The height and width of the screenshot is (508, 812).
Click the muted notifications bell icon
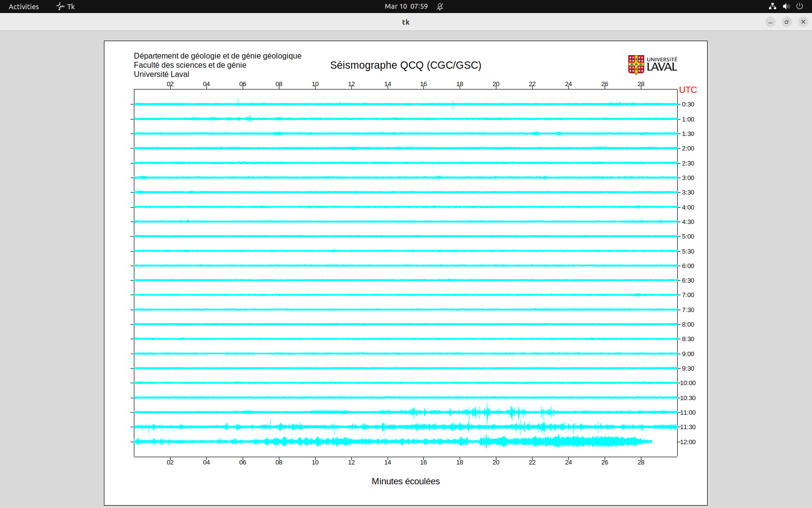pos(440,6)
